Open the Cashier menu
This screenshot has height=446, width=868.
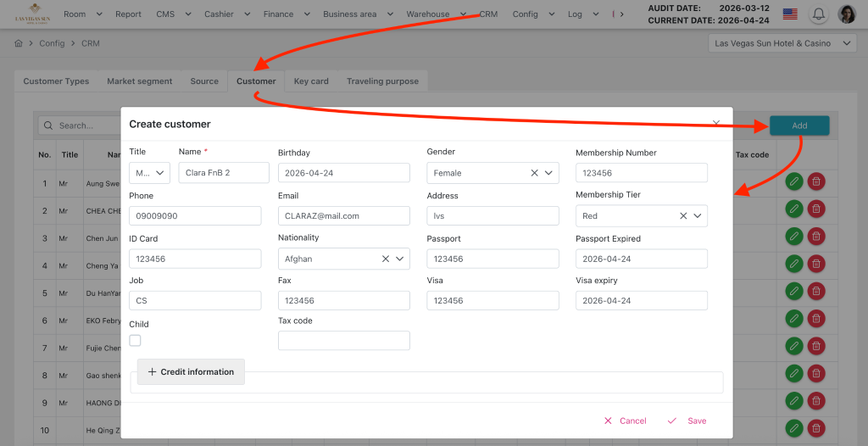(224, 14)
